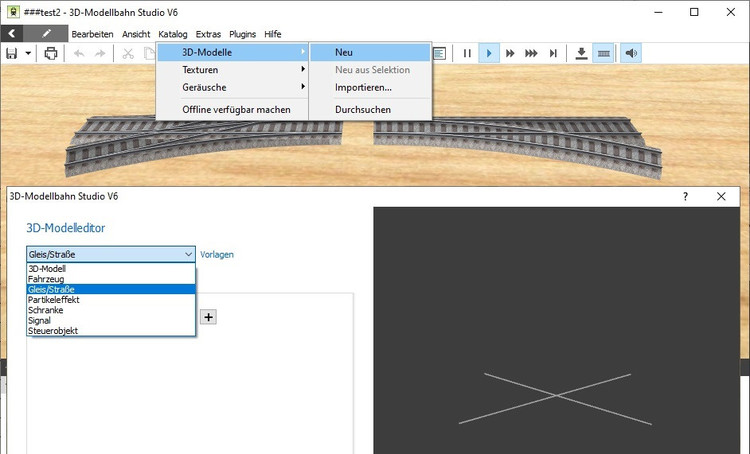
Task: Open the save options dropdown arrow
Action: (x=28, y=53)
